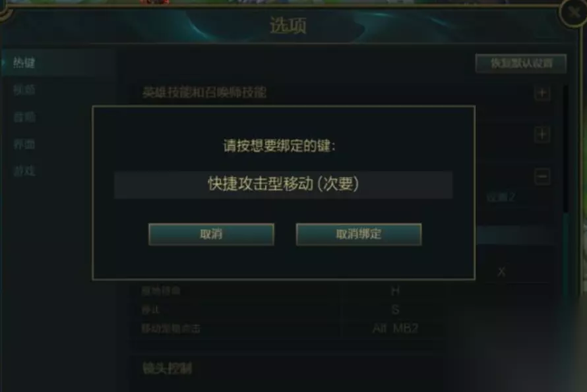Collapse the section using the minus icon

[541, 177]
